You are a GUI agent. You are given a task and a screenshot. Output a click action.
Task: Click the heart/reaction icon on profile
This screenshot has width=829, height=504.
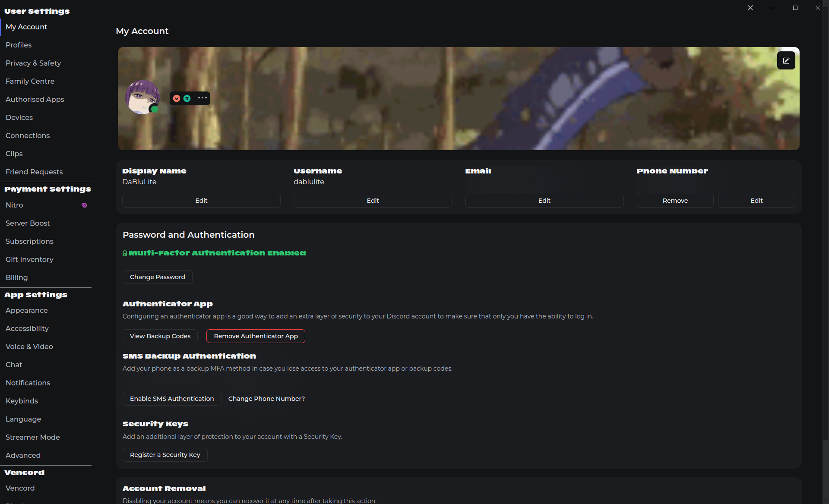pyautogui.click(x=177, y=98)
